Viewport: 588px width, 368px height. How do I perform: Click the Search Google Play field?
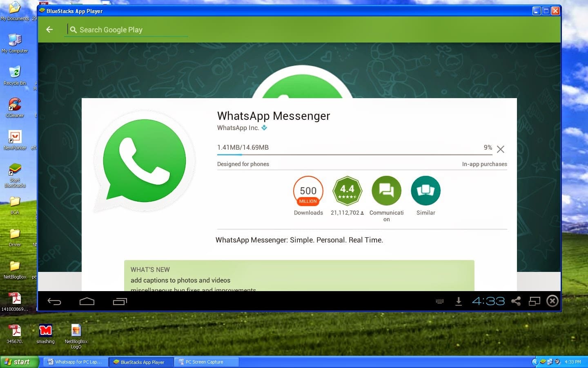[127, 29]
